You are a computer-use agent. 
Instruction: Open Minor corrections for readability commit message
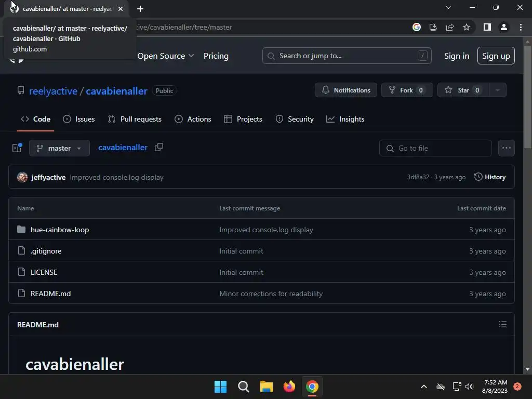(x=271, y=294)
